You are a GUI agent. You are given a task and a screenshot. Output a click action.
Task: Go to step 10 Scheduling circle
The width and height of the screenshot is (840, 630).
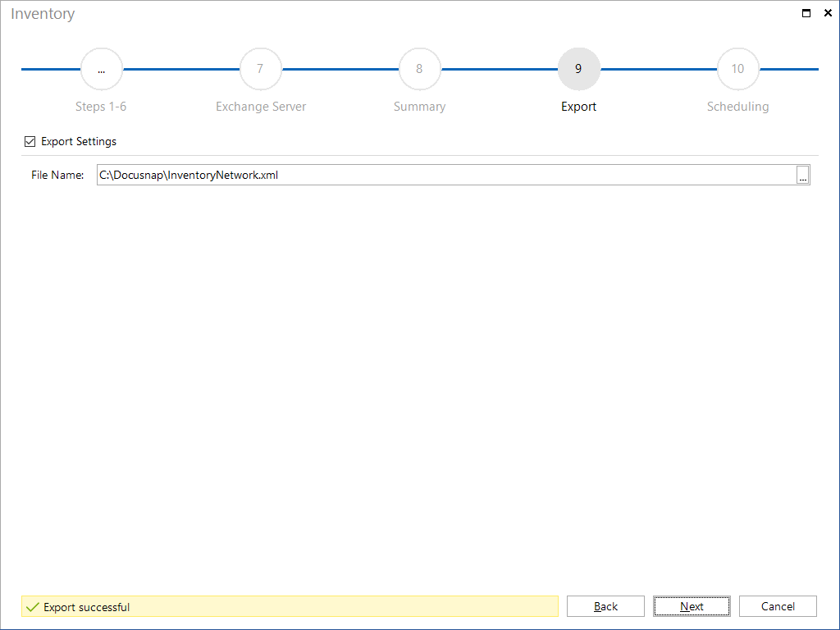click(x=737, y=69)
